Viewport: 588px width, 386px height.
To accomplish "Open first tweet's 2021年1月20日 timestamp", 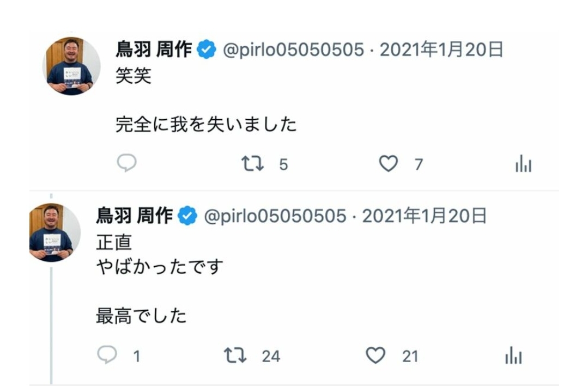I will click(441, 50).
